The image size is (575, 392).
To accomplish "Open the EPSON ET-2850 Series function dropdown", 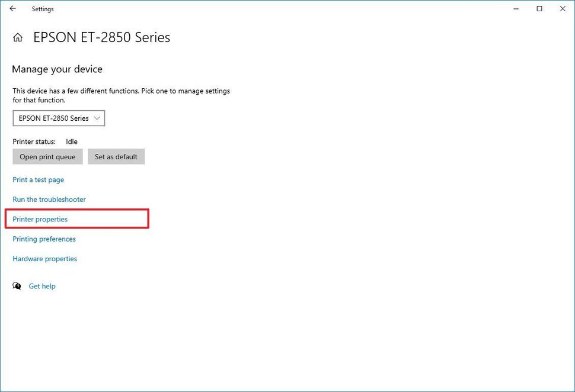I will (58, 118).
